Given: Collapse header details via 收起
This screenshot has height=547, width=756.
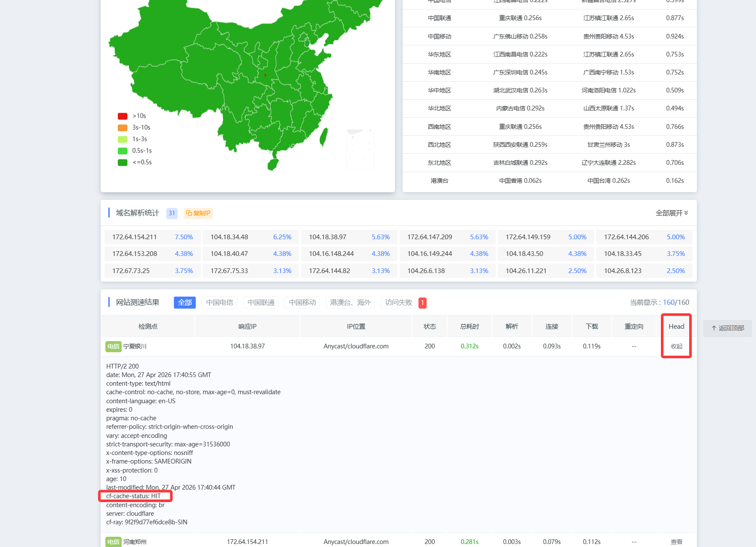Looking at the screenshot, I should point(676,346).
